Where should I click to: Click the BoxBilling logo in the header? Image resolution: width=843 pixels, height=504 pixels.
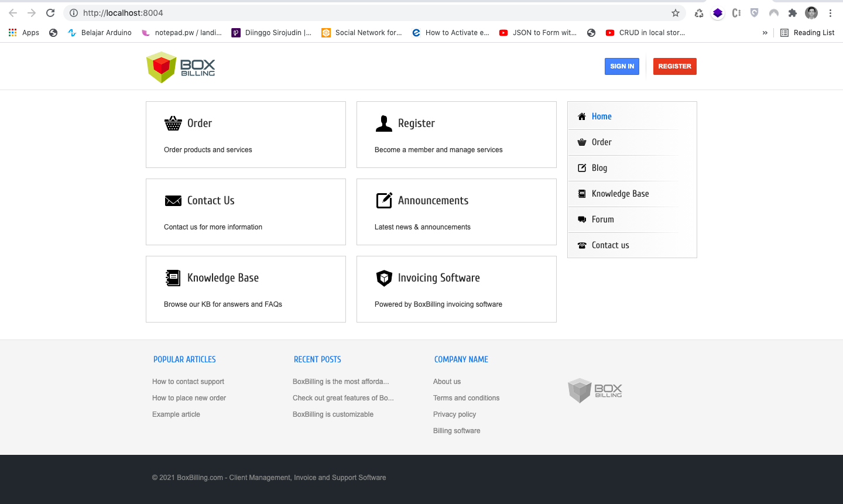180,66
